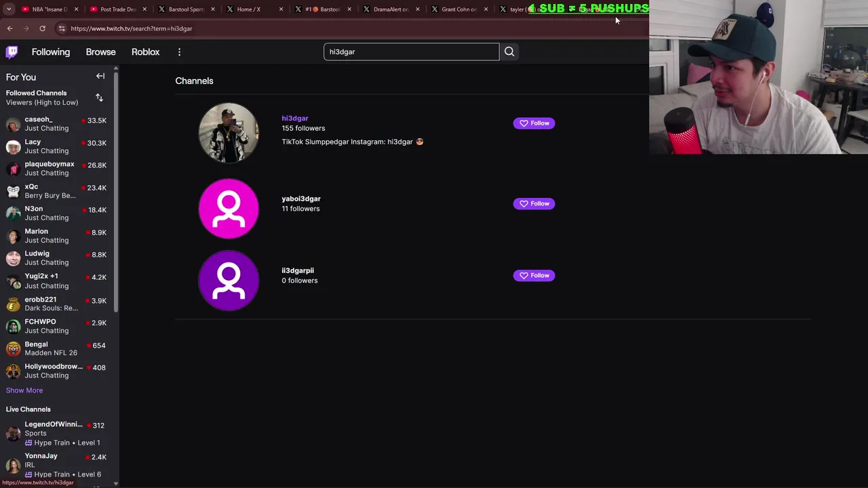Click the search magnifier button

pyautogui.click(x=509, y=52)
